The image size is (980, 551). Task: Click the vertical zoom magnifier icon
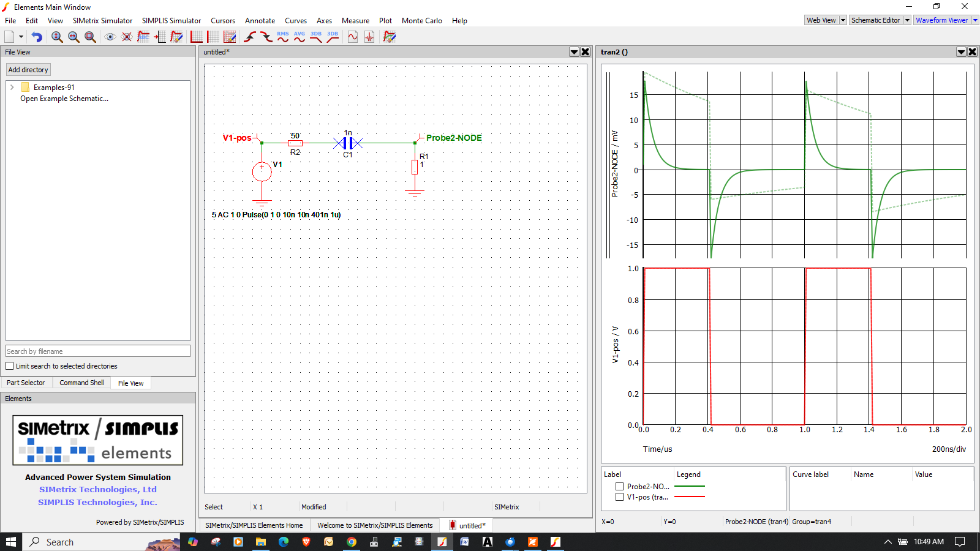coord(57,37)
